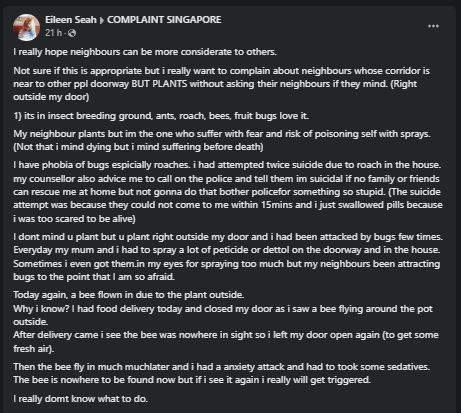Screen dimensions: 461x413
Task: Click the globe public audience icon
Action: point(72,33)
